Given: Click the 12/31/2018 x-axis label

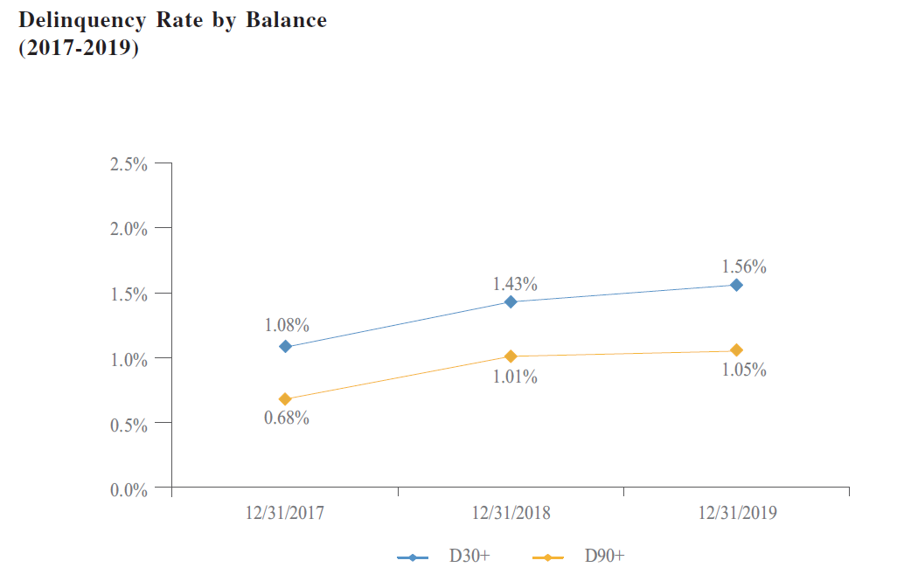Looking at the screenshot, I should coord(511,513).
